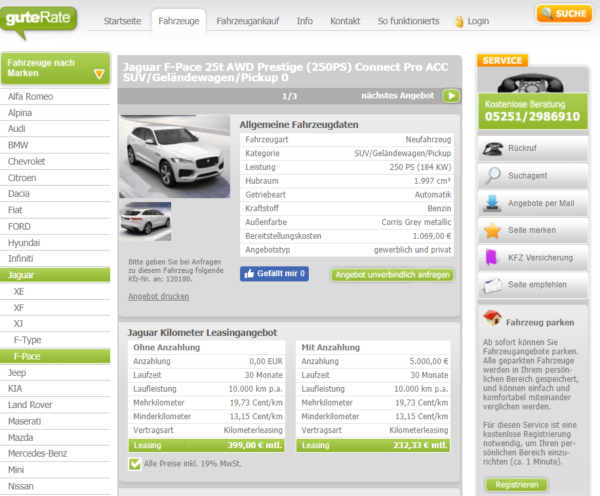Click the Angebot drucken link
The image size is (600, 496).
(158, 297)
